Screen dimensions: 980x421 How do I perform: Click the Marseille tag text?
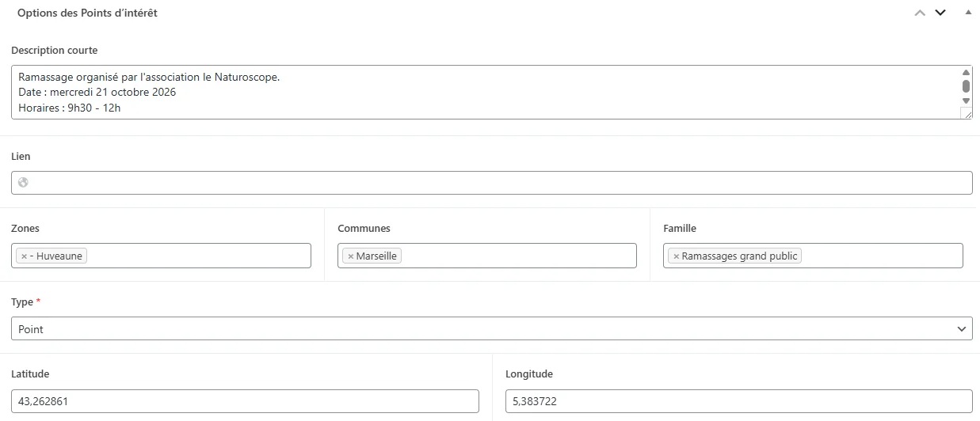376,256
